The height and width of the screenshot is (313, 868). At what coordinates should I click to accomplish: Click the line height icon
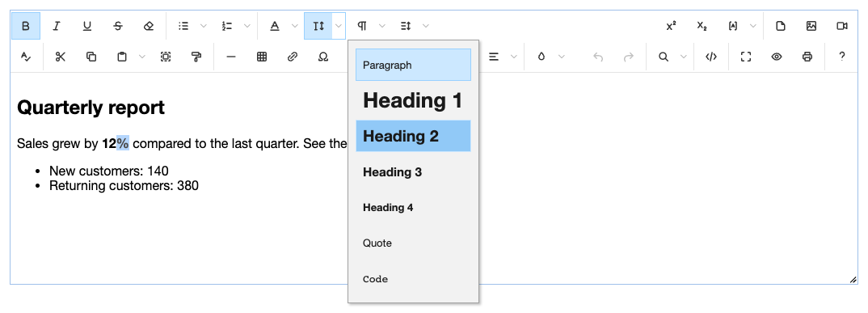point(406,26)
